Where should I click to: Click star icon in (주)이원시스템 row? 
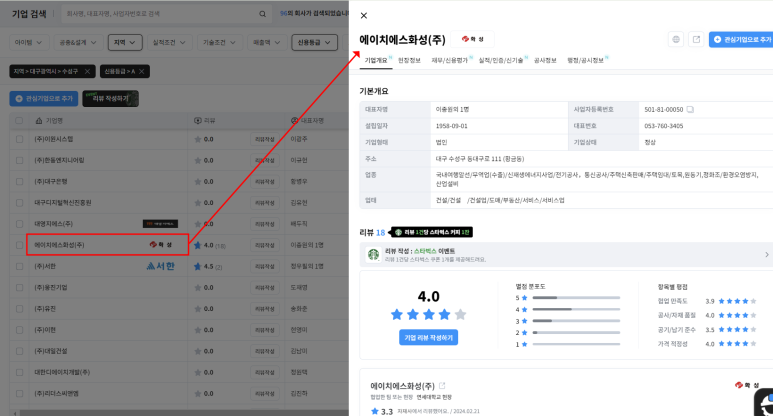coord(198,139)
